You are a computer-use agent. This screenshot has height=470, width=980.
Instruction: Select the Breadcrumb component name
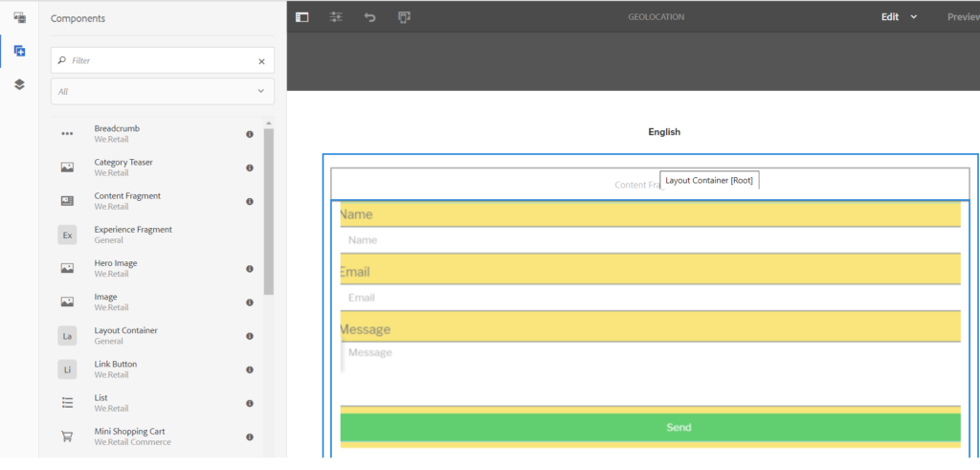coord(117,129)
